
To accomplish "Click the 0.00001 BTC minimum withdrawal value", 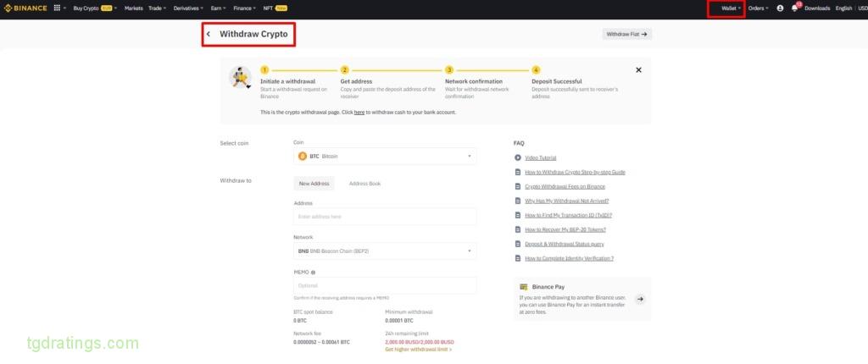I will tap(399, 321).
